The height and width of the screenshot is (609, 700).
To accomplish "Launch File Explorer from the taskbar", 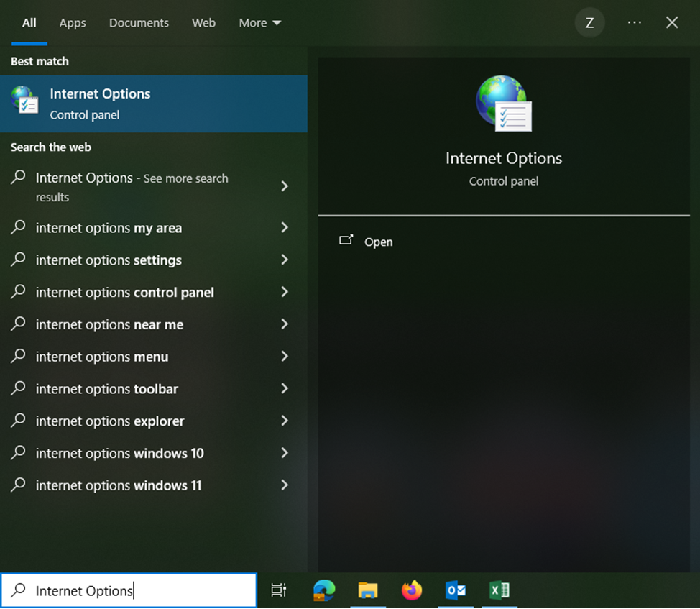I will click(x=368, y=590).
